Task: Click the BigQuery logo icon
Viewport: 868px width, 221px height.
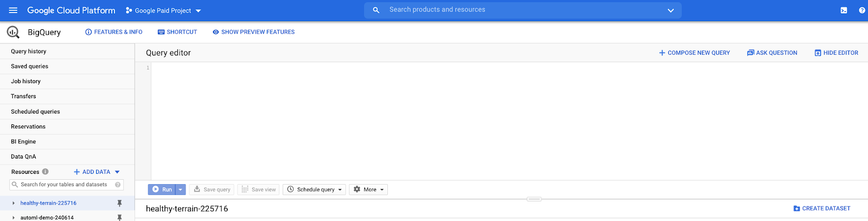Action: [x=13, y=32]
